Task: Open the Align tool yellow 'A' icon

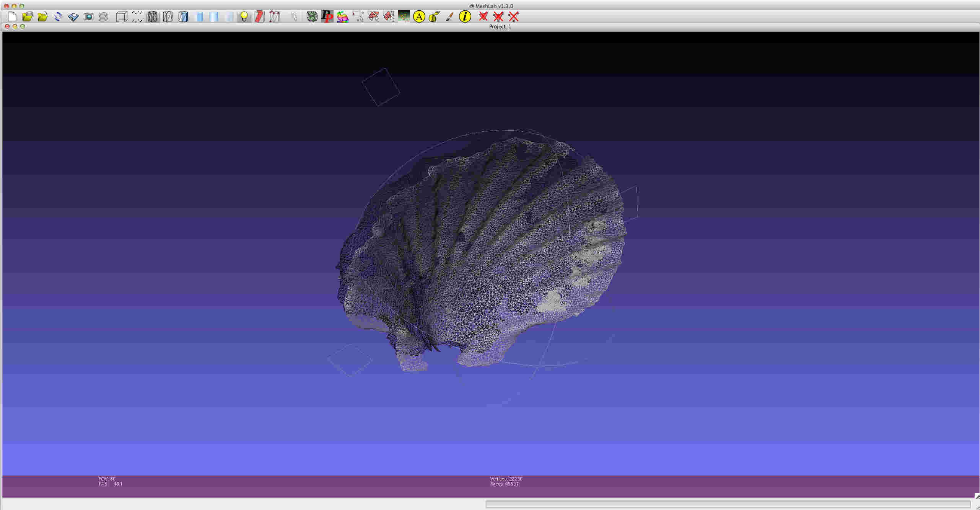Action: (x=419, y=16)
